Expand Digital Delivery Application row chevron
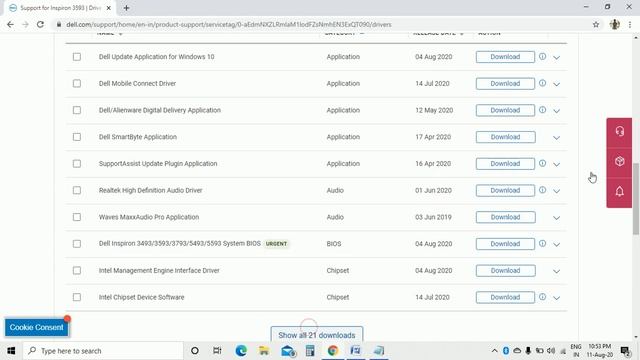Viewport: 640px width, 360px height. pos(556,111)
